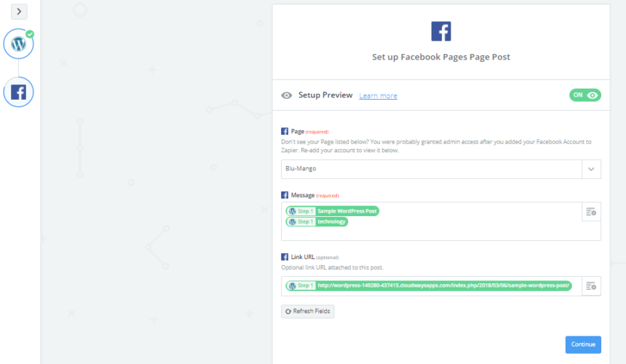This screenshot has width=626, height=364.
Task: Open the WordPress trigger step in sidebar
Action: click(x=18, y=44)
